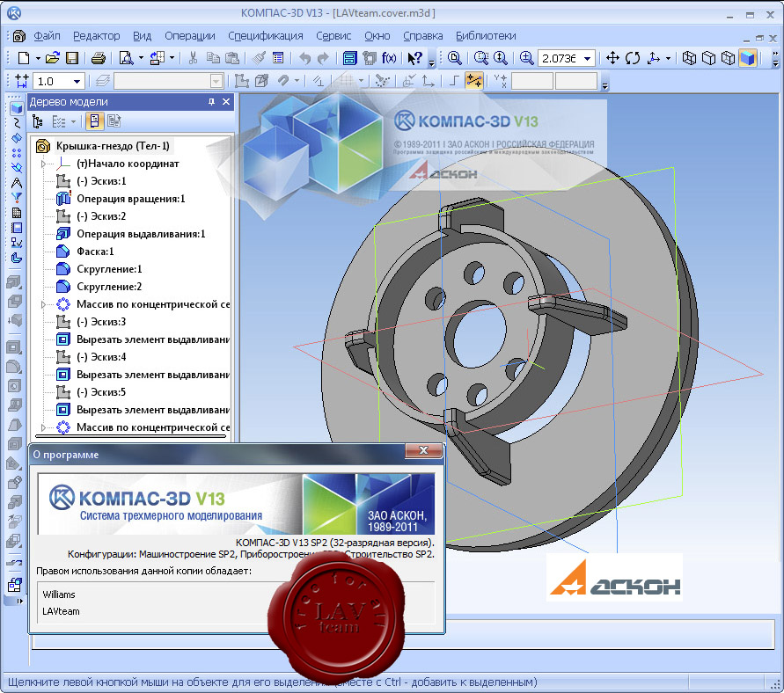
Task: Click the Redo arrow icon
Action: 324,58
